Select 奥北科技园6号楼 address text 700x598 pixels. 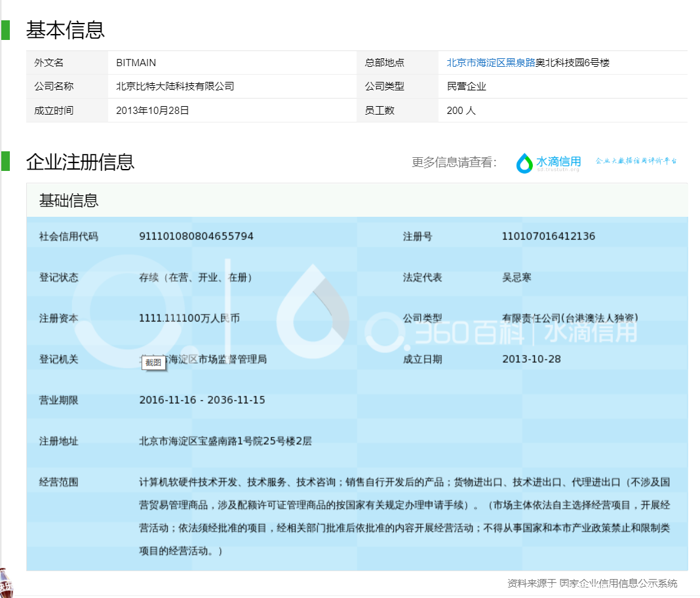(x=572, y=63)
